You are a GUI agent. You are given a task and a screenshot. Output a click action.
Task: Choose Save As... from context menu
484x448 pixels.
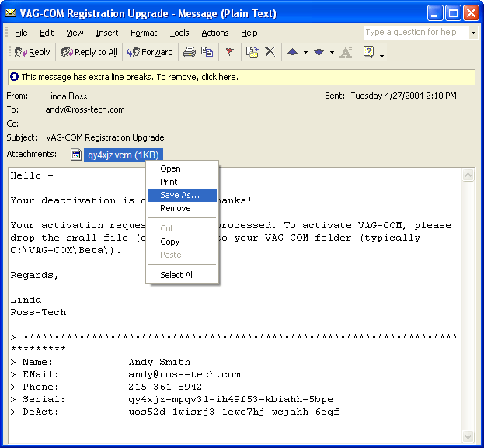point(182,195)
